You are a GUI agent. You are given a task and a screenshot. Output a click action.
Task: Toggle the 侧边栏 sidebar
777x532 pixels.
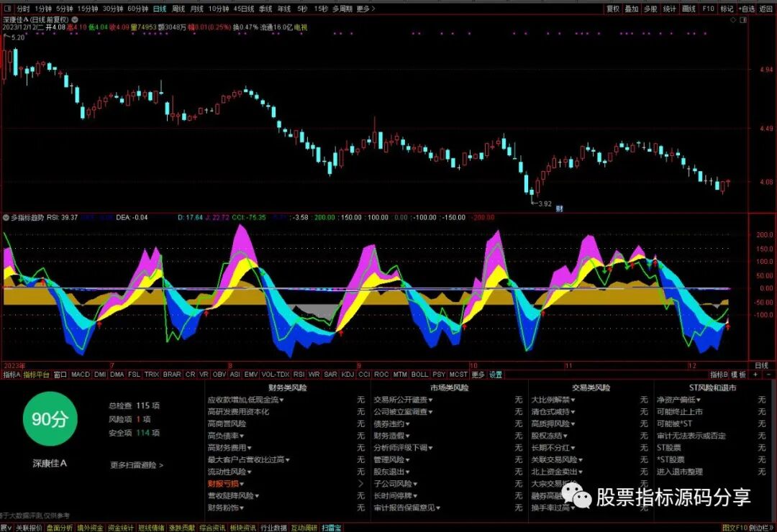(x=760, y=528)
